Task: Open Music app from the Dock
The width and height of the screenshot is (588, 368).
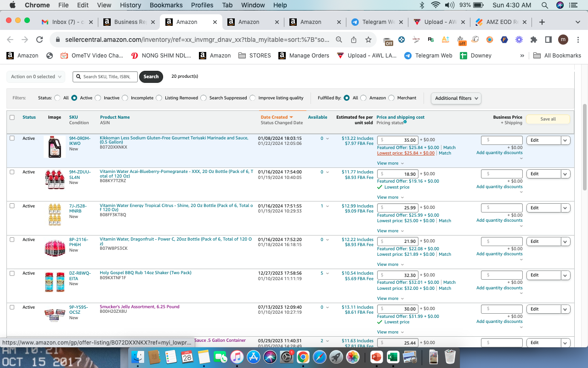Action: click(x=237, y=357)
